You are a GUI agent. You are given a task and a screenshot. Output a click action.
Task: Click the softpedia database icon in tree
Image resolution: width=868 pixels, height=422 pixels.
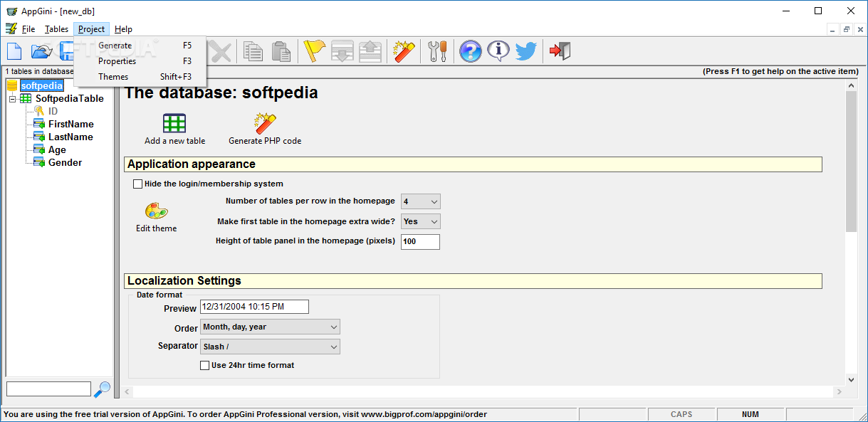click(12, 85)
